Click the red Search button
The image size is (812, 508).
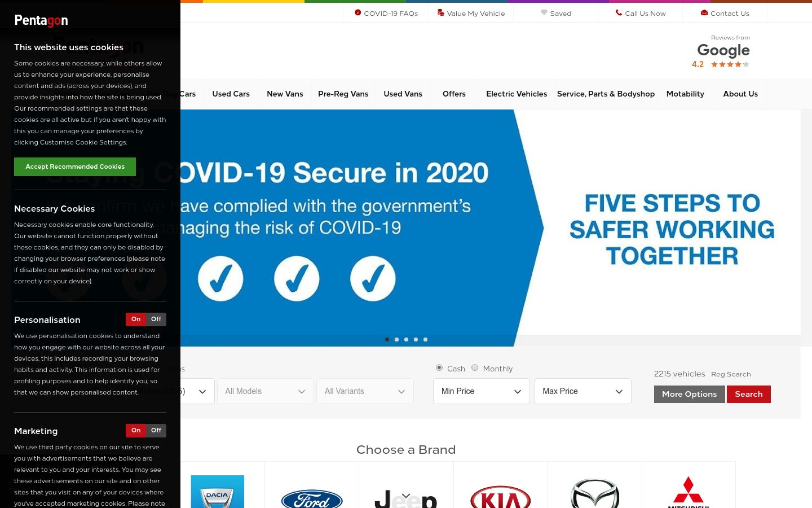749,394
